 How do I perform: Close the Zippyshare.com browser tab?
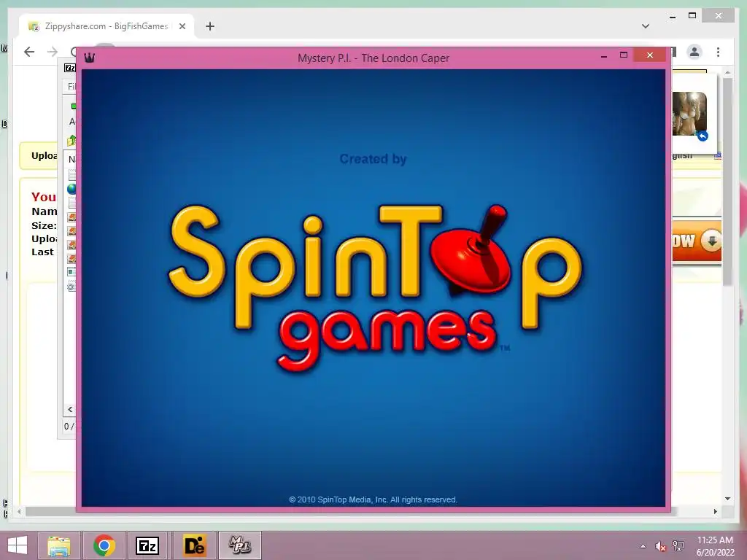tap(182, 26)
